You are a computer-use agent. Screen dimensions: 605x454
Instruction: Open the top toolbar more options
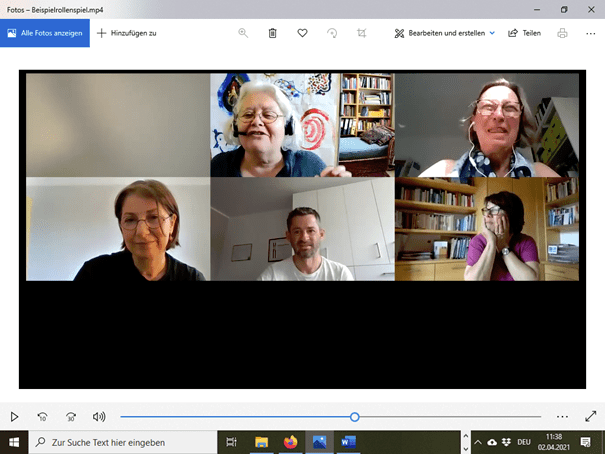pos(589,33)
